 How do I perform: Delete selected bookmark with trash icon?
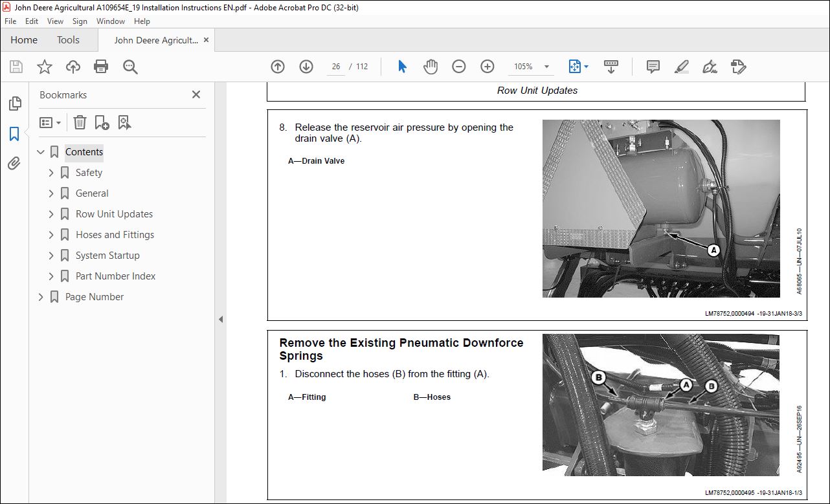point(80,122)
